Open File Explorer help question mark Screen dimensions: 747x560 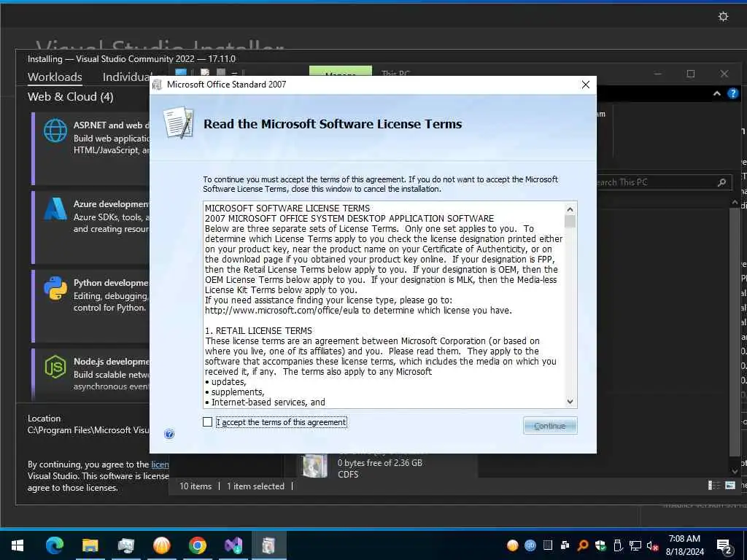coord(732,94)
